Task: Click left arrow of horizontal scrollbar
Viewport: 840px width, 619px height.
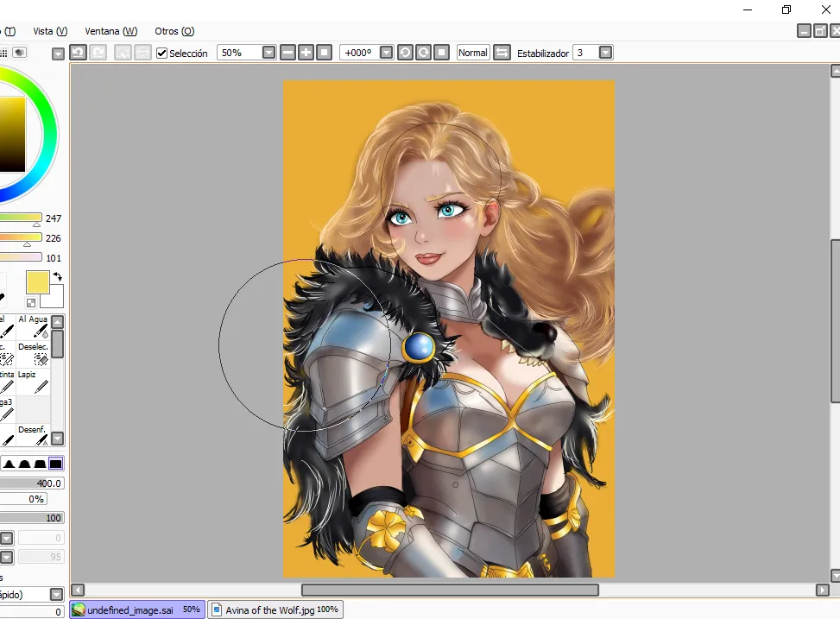Action: (78, 590)
